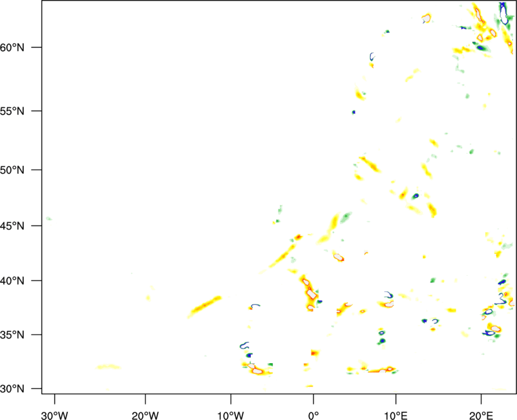Click the 10°E longitude label
The width and height of the screenshot is (517, 420).
coord(396,415)
